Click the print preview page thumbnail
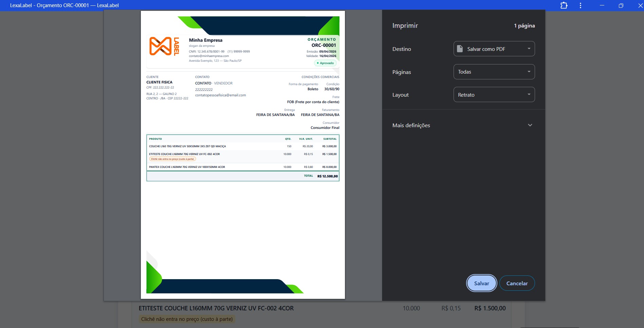The image size is (644, 328). click(243, 155)
